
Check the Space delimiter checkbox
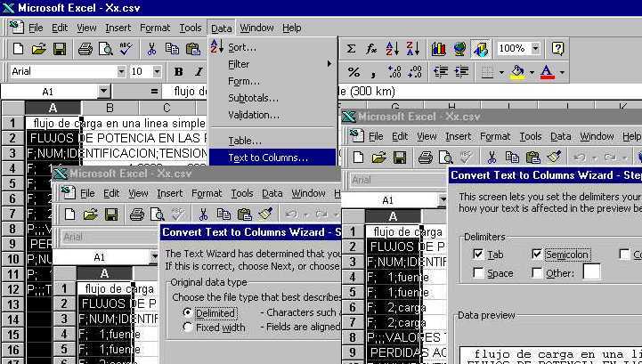coord(478,272)
